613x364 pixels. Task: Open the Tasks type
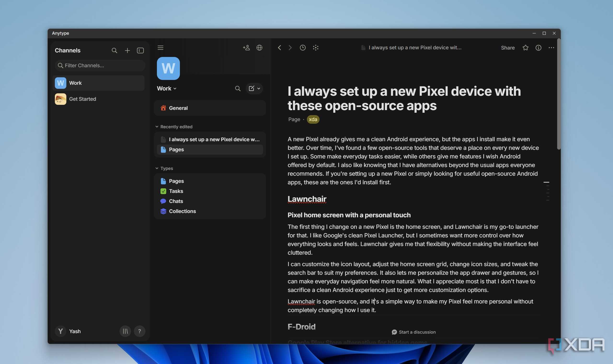click(210, 191)
